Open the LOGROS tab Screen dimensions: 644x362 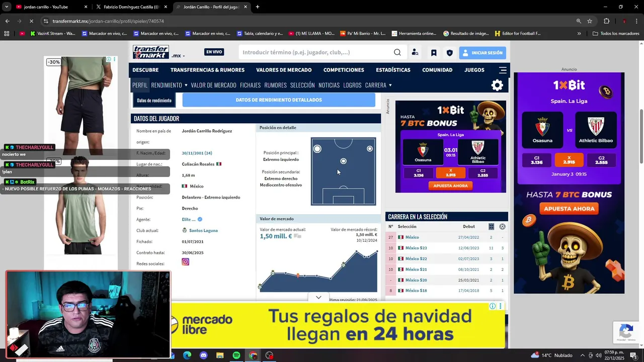[x=352, y=85]
